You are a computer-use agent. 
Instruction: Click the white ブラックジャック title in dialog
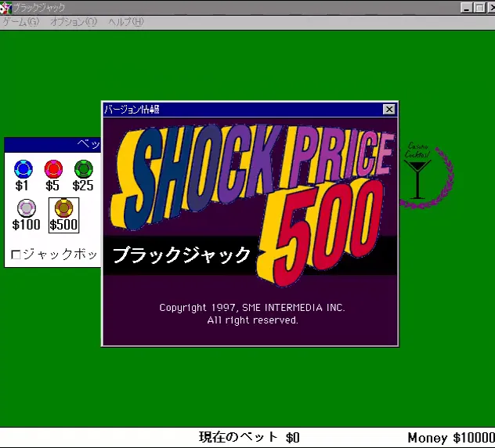pyautogui.click(x=181, y=255)
